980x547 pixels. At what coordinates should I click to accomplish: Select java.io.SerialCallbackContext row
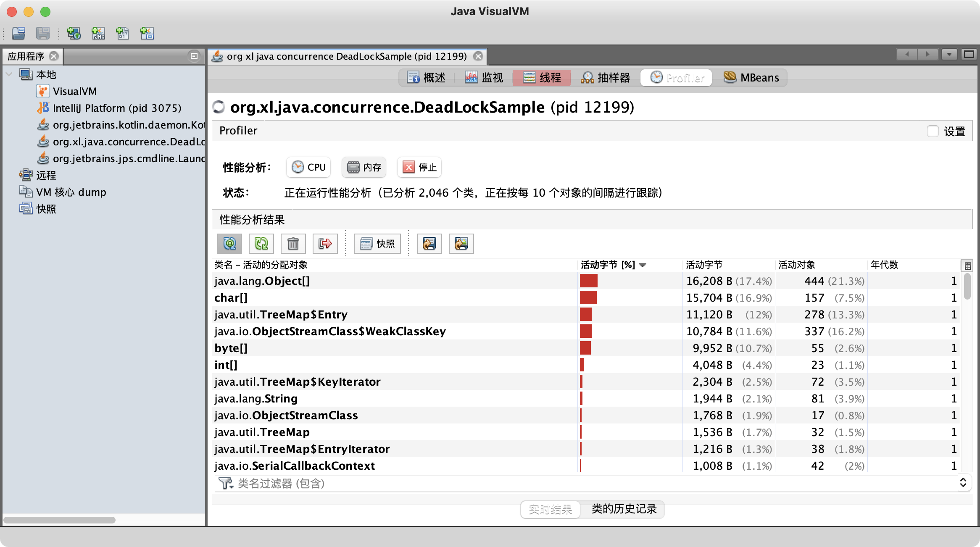586,465
